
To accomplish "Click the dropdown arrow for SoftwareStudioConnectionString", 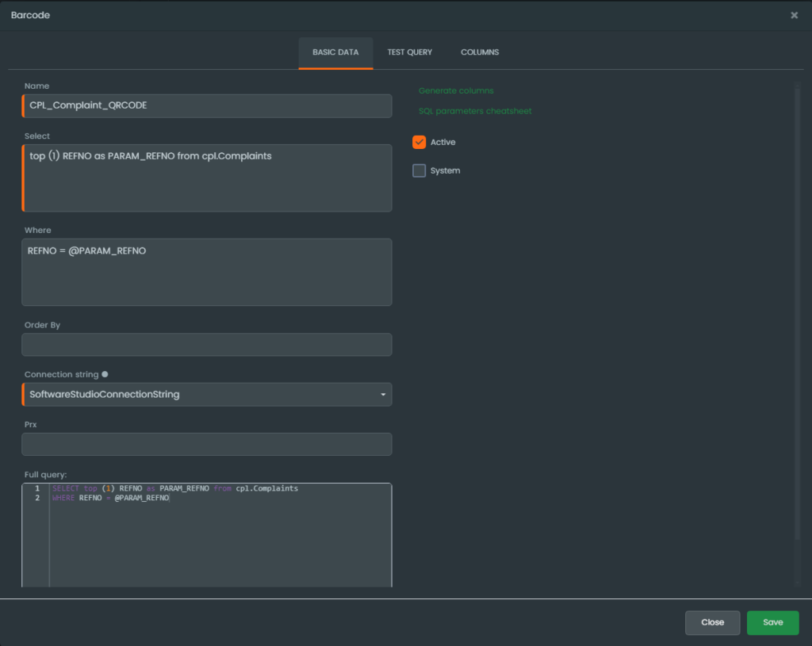I will 383,395.
